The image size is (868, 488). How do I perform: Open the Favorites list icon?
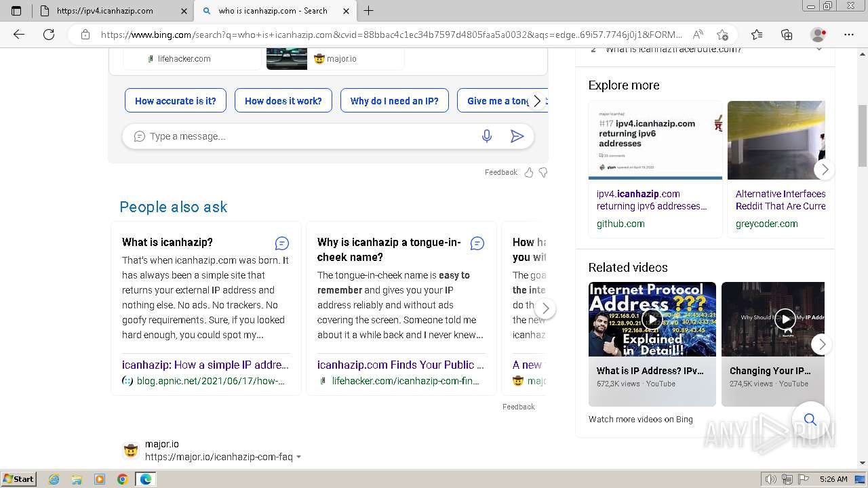[757, 35]
